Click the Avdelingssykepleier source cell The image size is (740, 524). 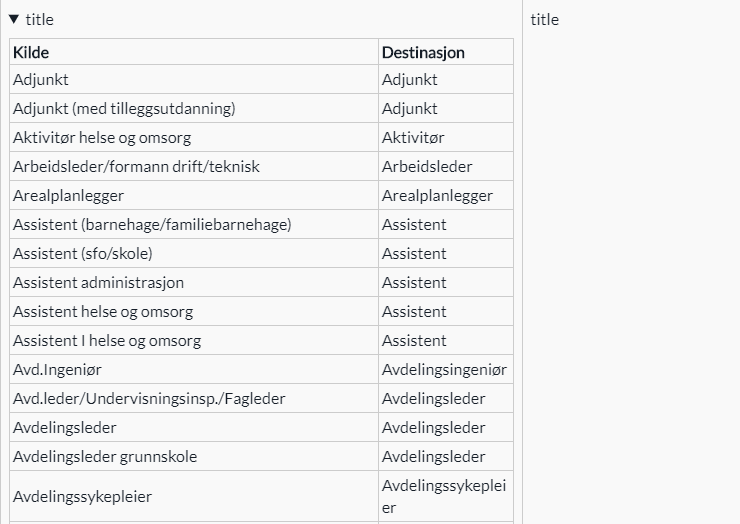point(82,496)
